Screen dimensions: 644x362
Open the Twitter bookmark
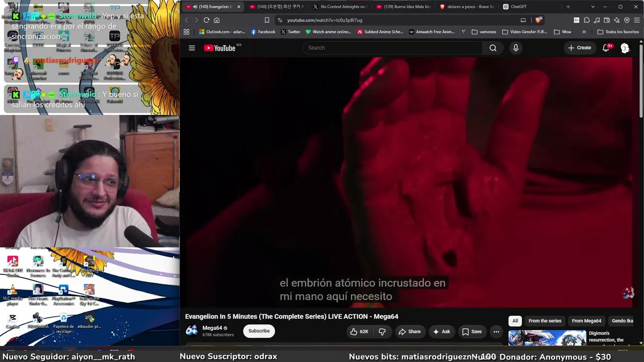coord(290,32)
